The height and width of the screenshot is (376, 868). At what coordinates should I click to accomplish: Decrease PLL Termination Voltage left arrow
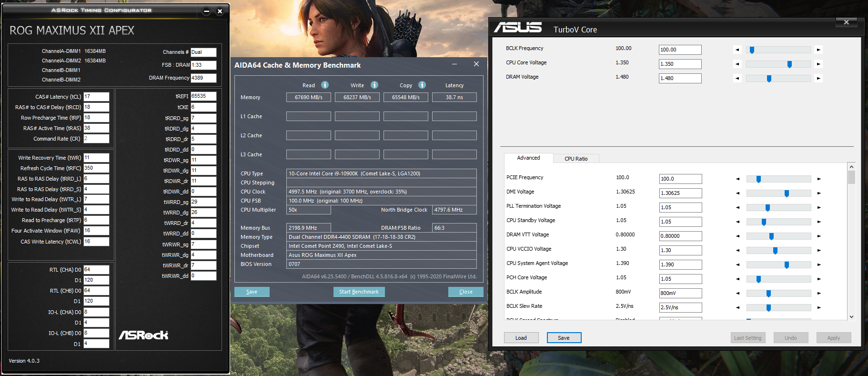[x=738, y=207]
